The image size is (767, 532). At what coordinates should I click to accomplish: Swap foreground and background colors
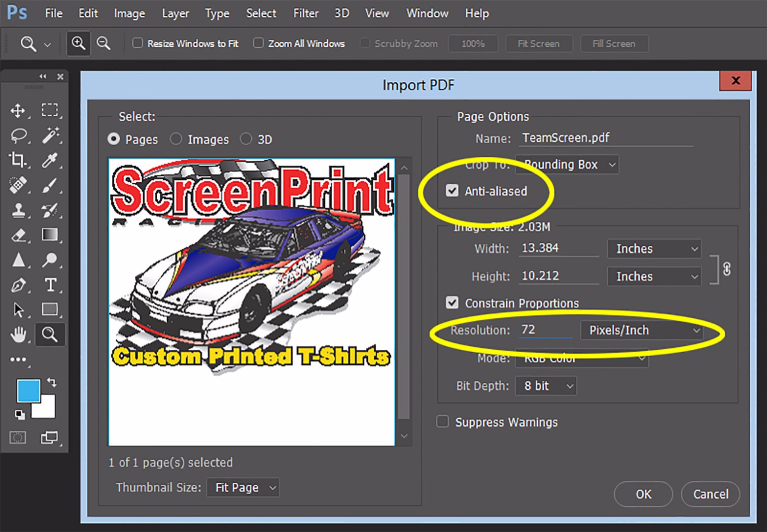pos(51,382)
